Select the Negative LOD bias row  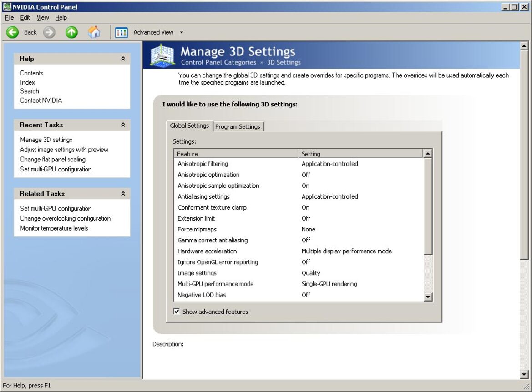(x=299, y=295)
